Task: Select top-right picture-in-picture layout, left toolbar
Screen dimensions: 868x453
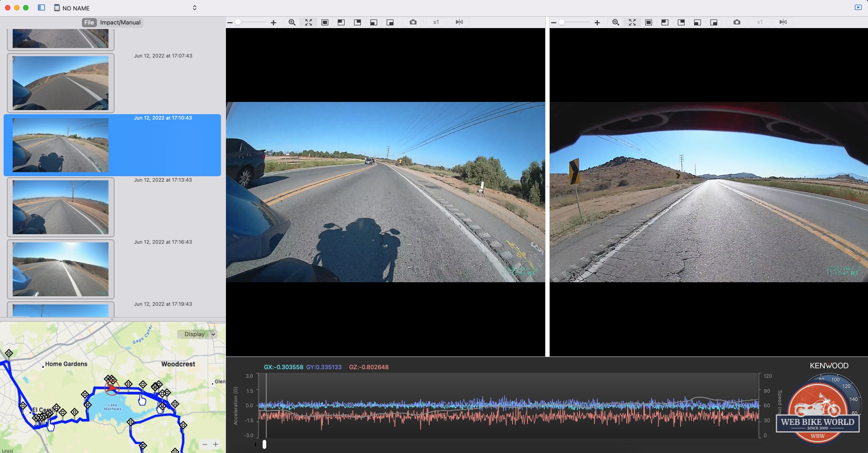Action: point(357,22)
